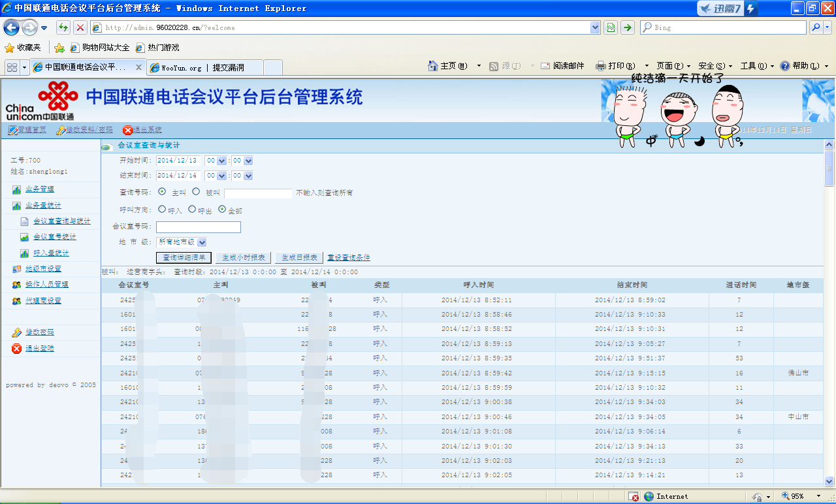Select the 呼出 direction radio
Screen dimensions: 836x504
(x=192, y=210)
